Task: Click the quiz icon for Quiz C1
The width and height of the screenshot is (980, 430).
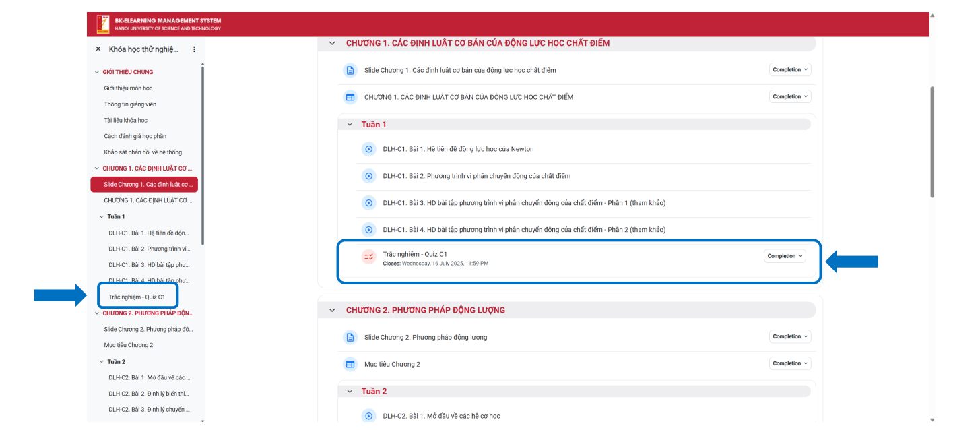Action: coord(368,257)
